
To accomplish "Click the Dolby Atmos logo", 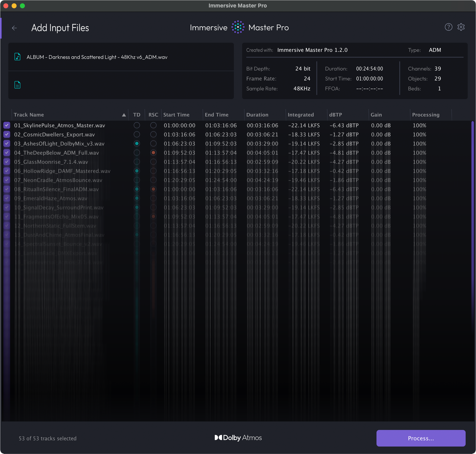I will coord(238,438).
